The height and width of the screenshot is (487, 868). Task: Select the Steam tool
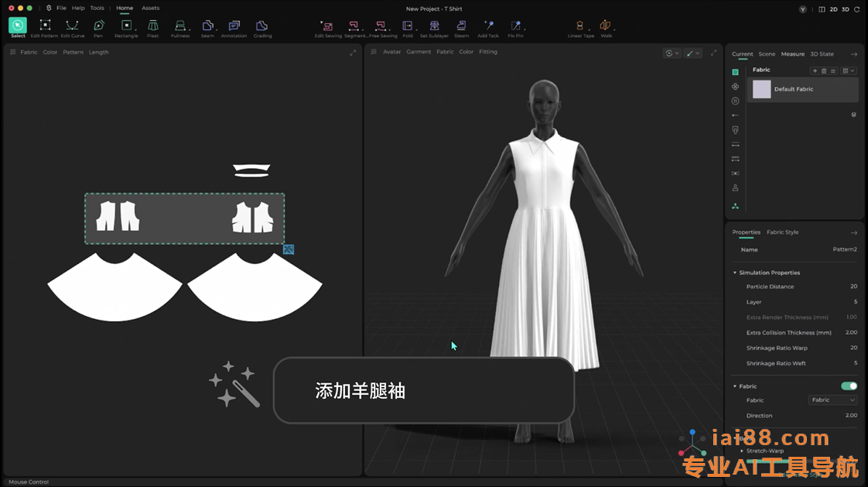pyautogui.click(x=461, y=27)
